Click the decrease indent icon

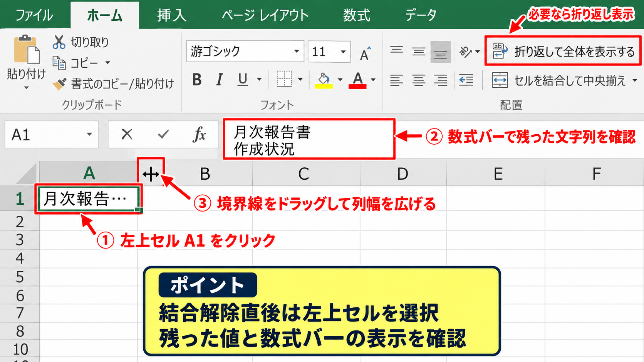pos(466,80)
